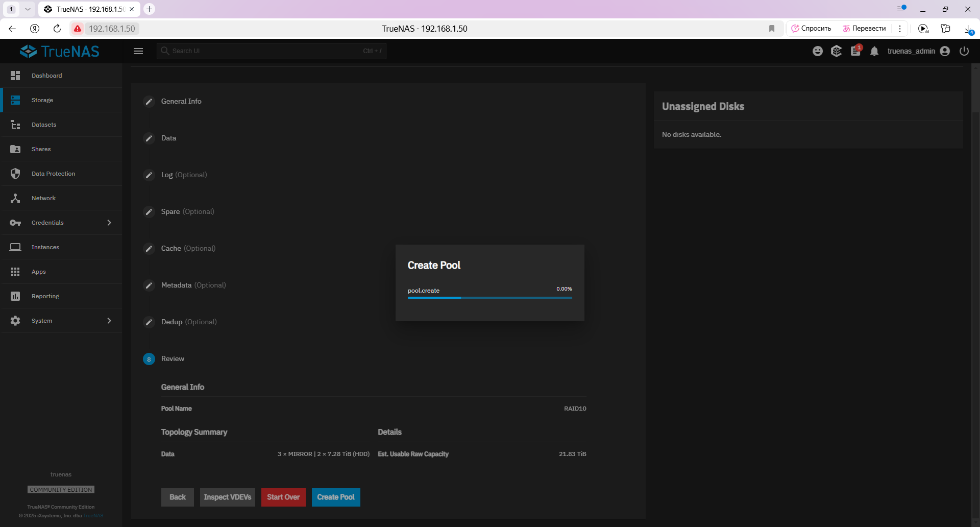Close the TrueNAS browser tab
980x527 pixels.
[x=132, y=9]
